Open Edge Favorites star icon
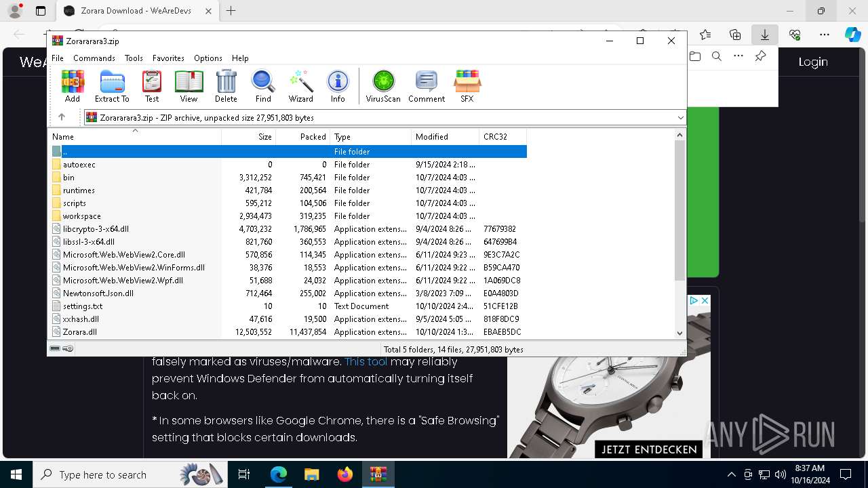This screenshot has height=488, width=868. pyautogui.click(x=705, y=35)
